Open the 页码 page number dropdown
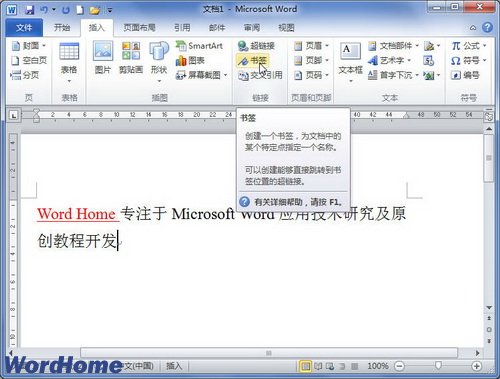 pyautogui.click(x=312, y=75)
